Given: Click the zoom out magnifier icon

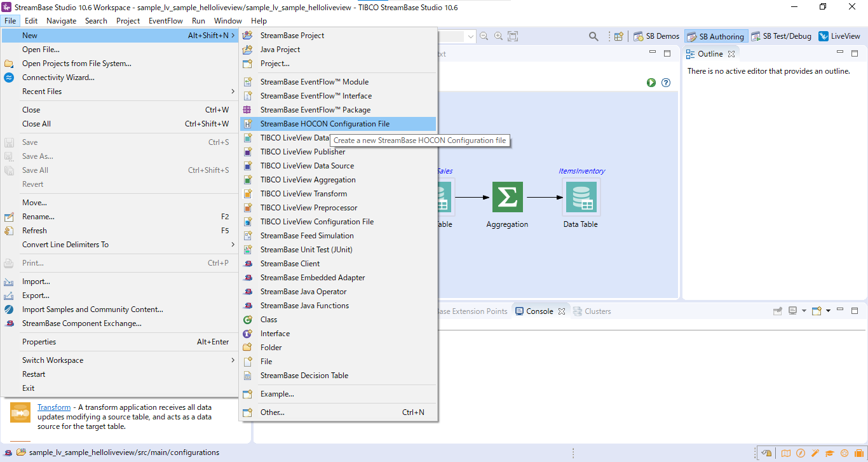Looking at the screenshot, I should [484, 36].
